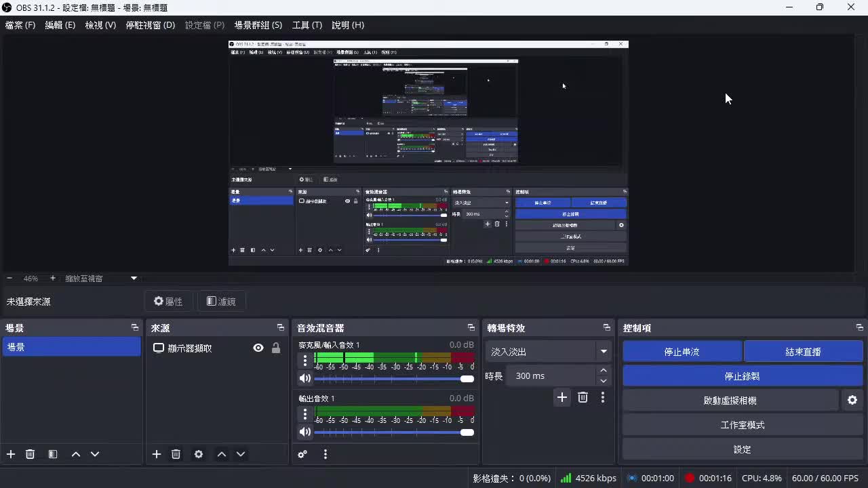Open 輸出音效 1 three-dot options
The height and width of the screenshot is (488, 868).
(x=305, y=413)
